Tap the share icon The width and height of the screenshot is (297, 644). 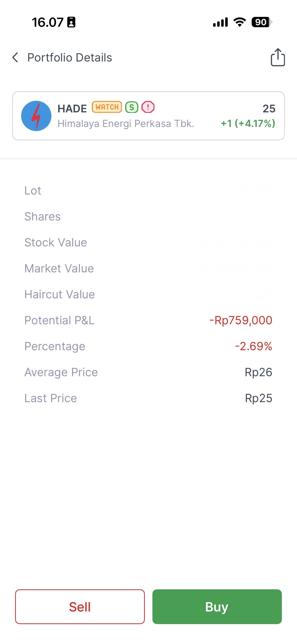pos(278,57)
